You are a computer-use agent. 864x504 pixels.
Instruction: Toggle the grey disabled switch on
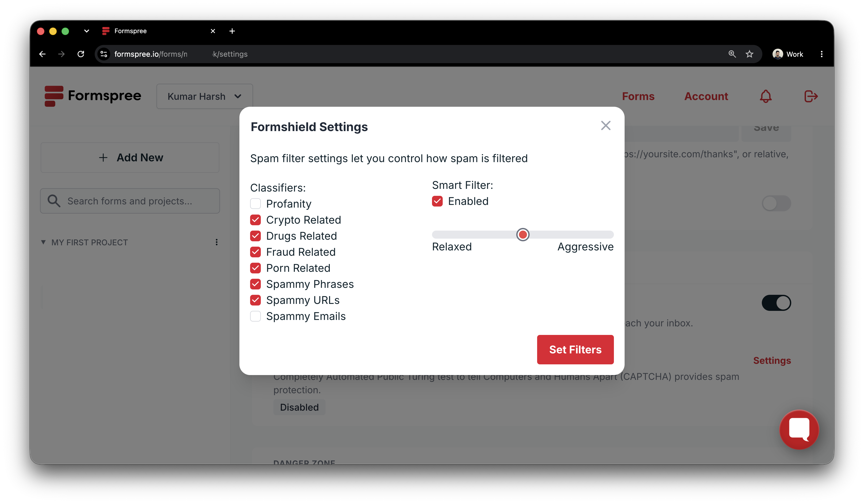(776, 203)
